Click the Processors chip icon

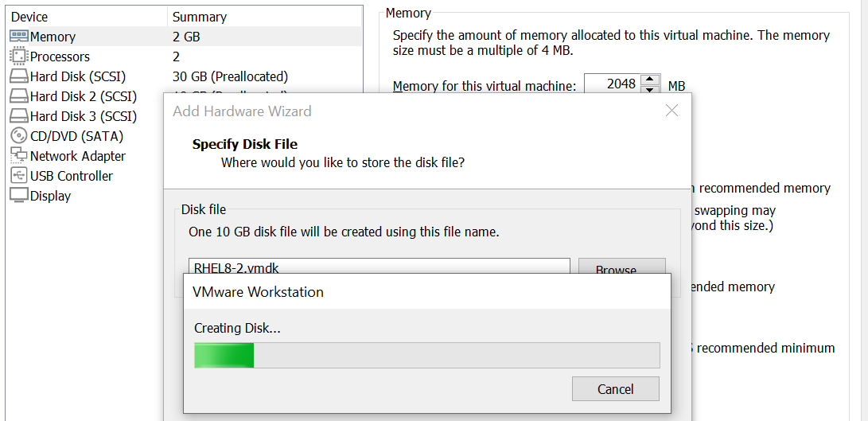pos(19,57)
